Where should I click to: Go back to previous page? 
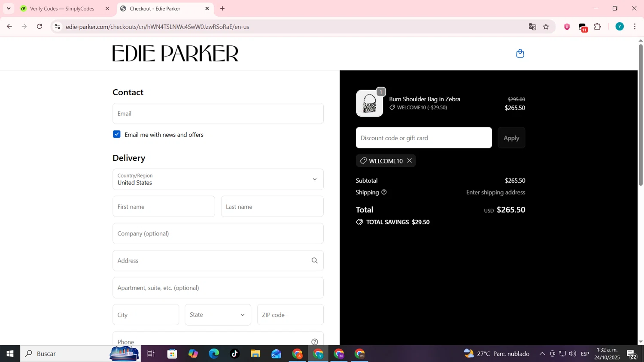pyautogui.click(x=9, y=27)
